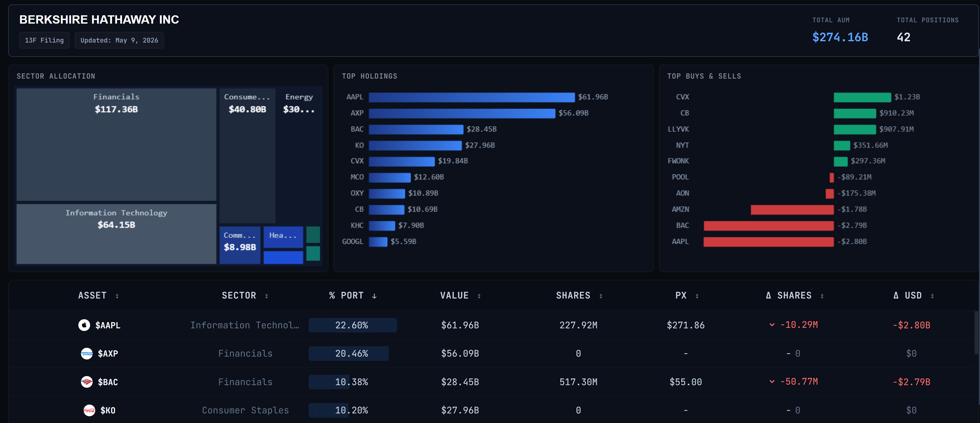The width and height of the screenshot is (980, 423).
Task: Click the KHC $7.90B holdings bar
Action: pos(382,226)
